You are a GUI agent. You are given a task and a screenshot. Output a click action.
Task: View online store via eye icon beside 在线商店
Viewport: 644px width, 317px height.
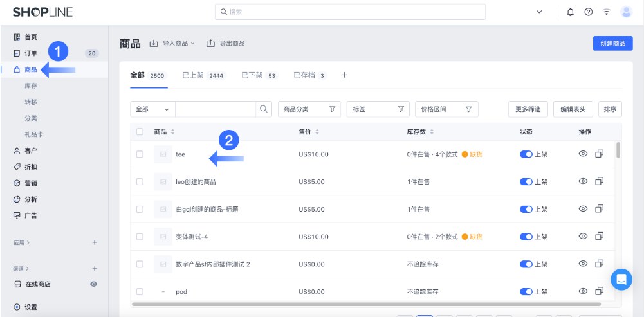[x=94, y=284]
